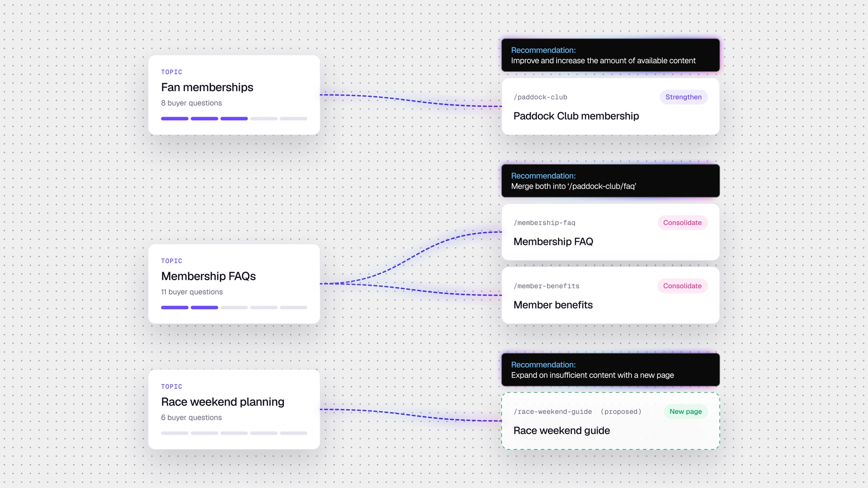Click the /membership-faq URL path
The image size is (868, 488).
pyautogui.click(x=544, y=223)
